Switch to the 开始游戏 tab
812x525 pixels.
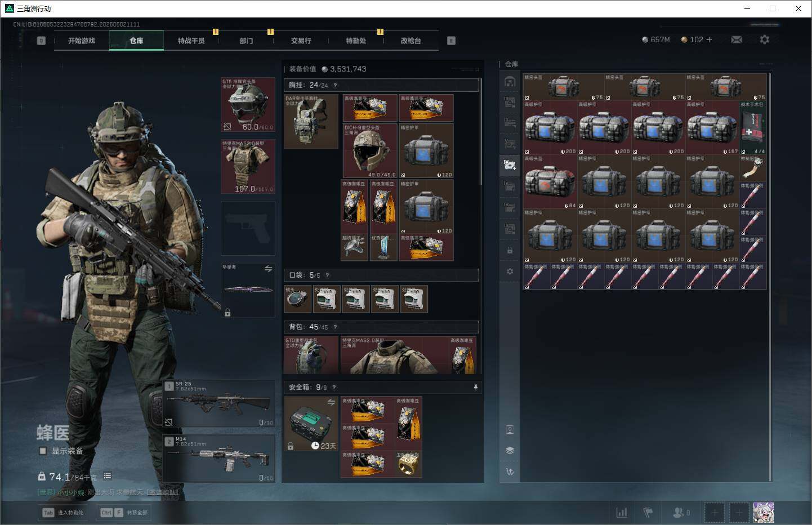tap(82, 41)
